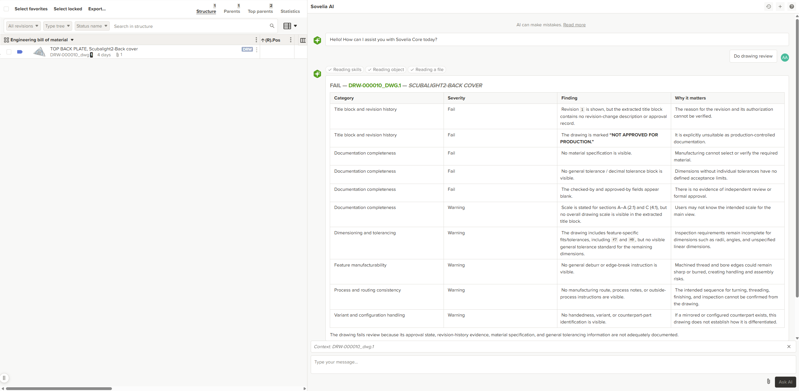Screen dimensions: 799x391
Task: Click the Process and routing consistency cell
Action: click(386, 297)
